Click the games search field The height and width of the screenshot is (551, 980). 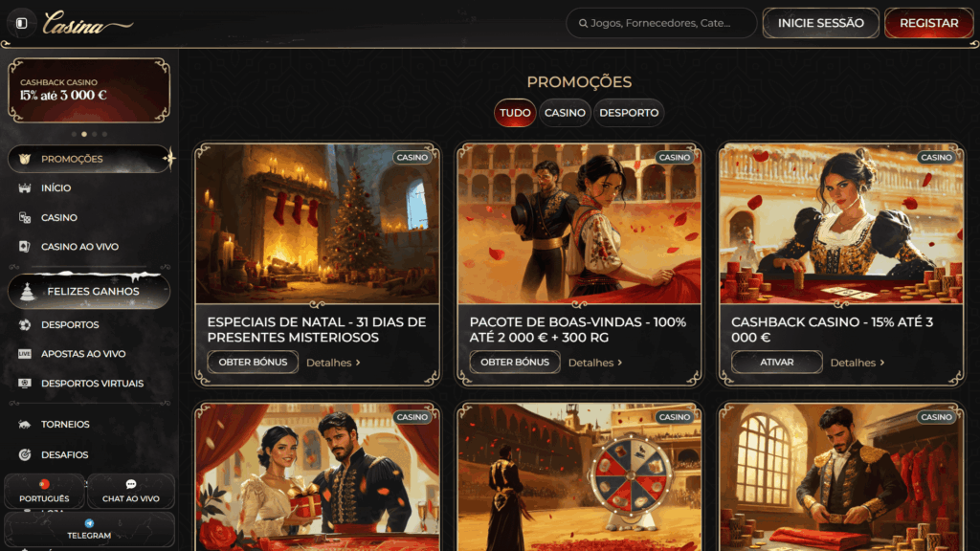click(661, 23)
